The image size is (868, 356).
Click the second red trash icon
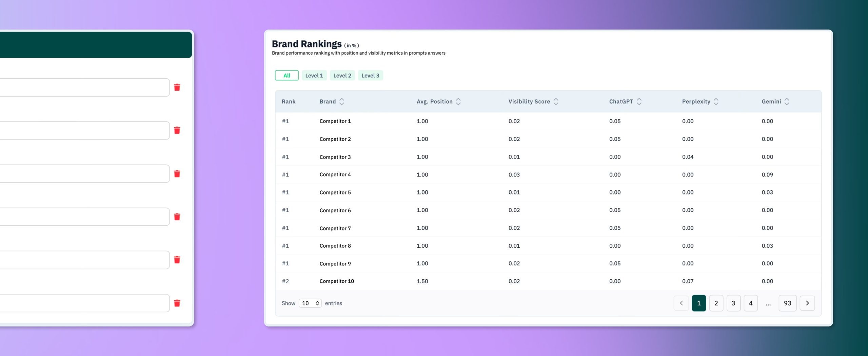coord(177,130)
